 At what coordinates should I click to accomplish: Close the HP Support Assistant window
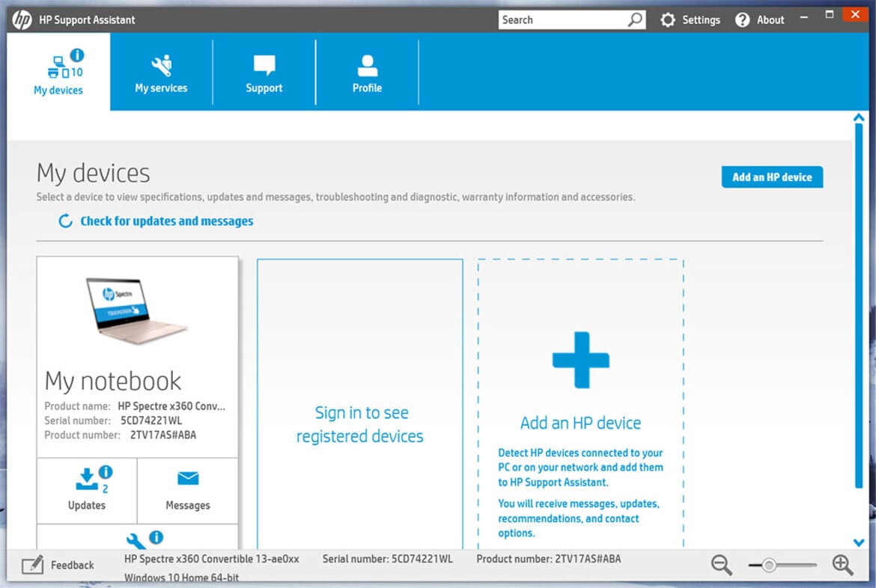pos(855,15)
